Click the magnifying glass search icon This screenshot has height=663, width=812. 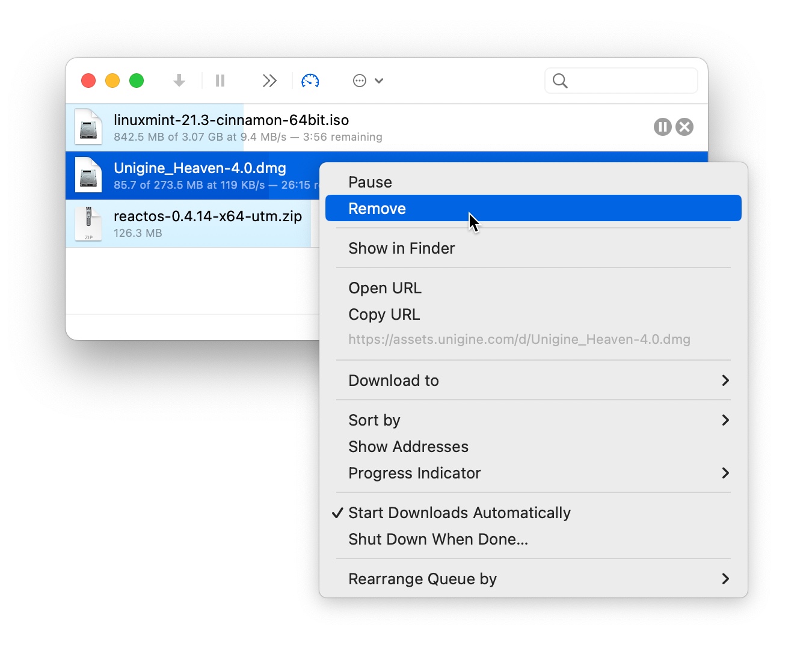[560, 81]
